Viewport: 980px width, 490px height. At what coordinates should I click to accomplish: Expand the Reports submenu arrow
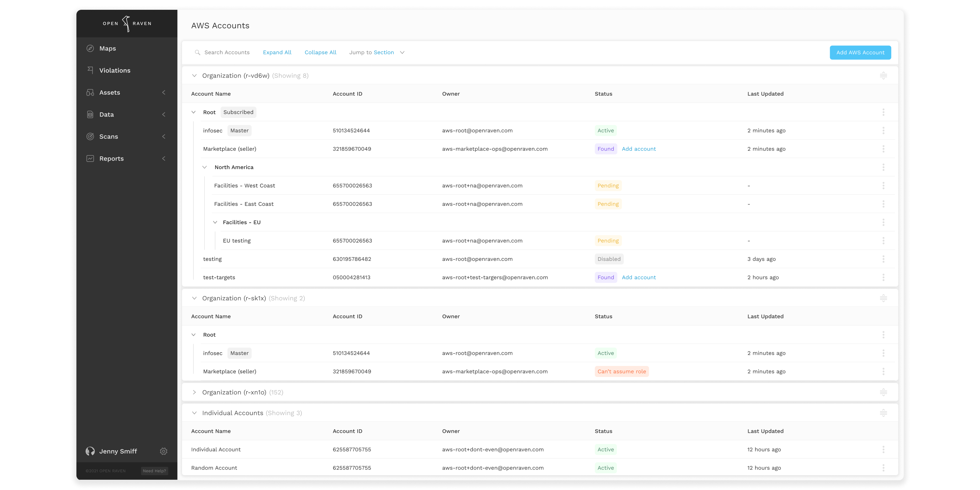pos(164,159)
